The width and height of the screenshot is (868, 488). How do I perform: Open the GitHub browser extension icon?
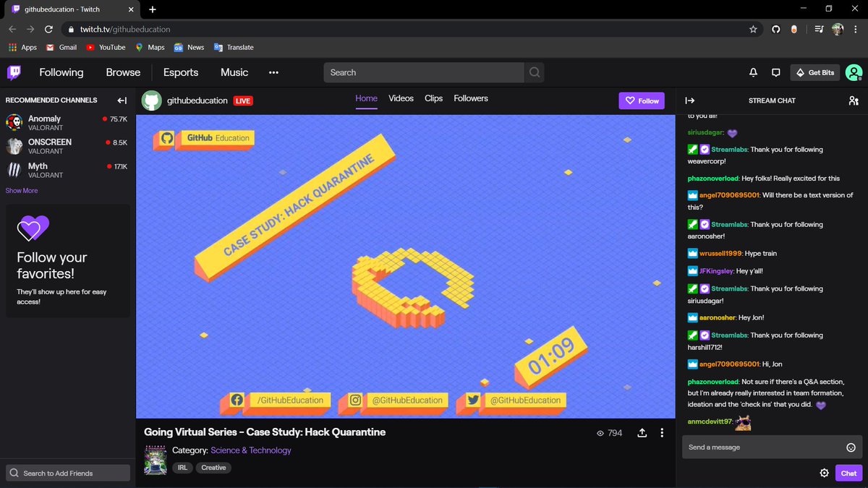tap(775, 30)
